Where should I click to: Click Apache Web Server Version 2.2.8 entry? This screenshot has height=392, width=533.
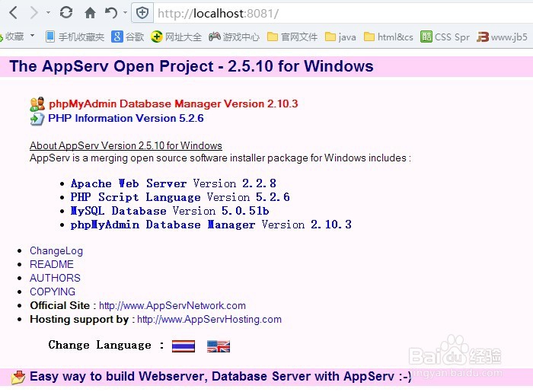pyautogui.click(x=174, y=183)
